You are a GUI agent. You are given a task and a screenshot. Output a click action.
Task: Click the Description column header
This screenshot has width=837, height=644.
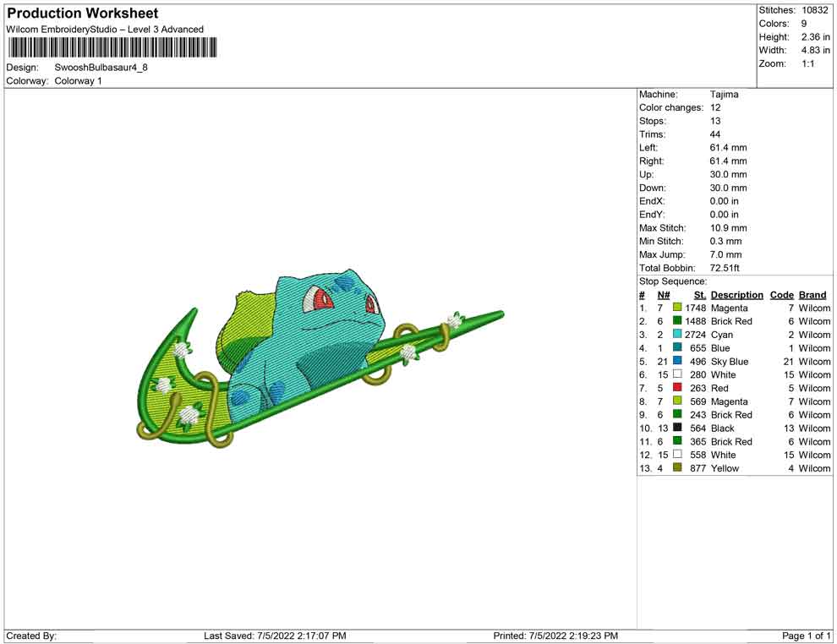[x=736, y=295]
